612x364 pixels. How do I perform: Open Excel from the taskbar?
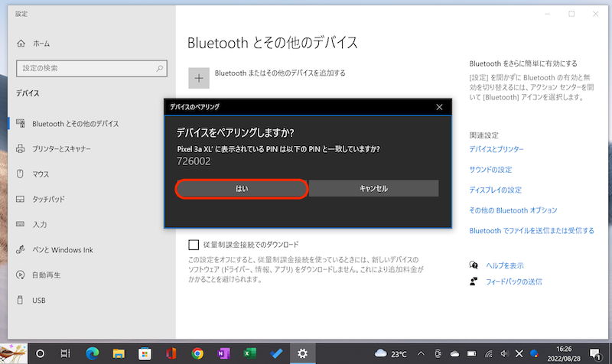[249, 353]
